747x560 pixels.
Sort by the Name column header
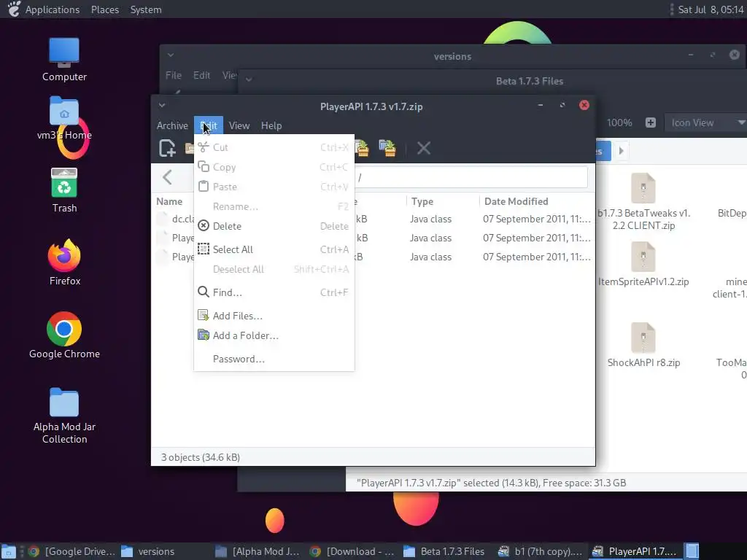click(x=169, y=201)
